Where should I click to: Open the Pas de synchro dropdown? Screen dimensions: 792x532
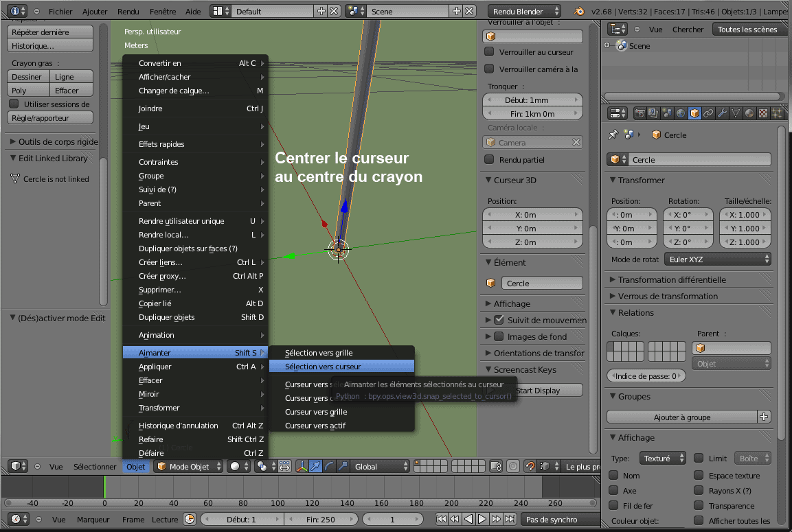point(560,519)
